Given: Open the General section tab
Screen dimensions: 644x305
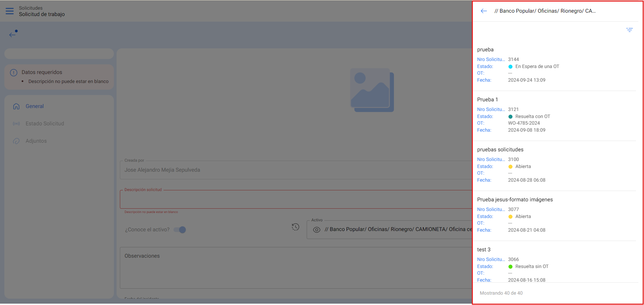Looking at the screenshot, I should tap(35, 106).
